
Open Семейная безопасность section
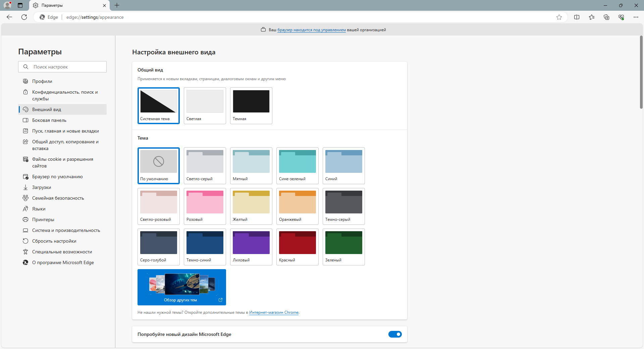(x=62, y=198)
